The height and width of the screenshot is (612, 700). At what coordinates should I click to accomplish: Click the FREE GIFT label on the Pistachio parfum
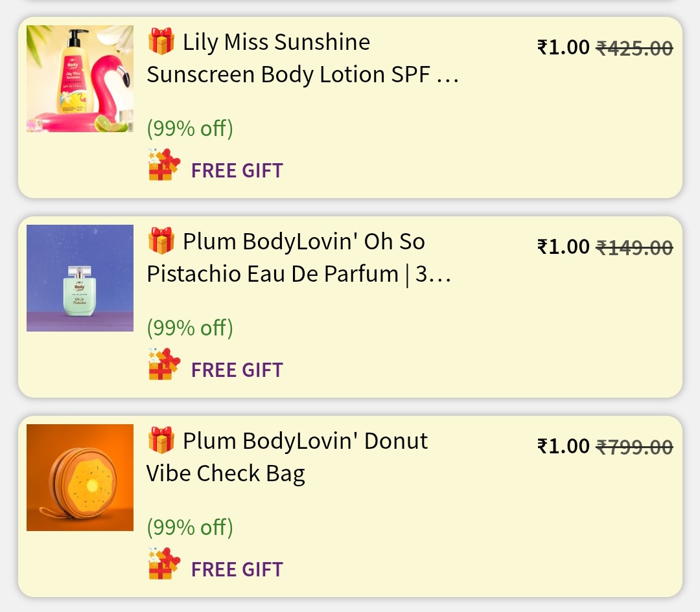[237, 370]
